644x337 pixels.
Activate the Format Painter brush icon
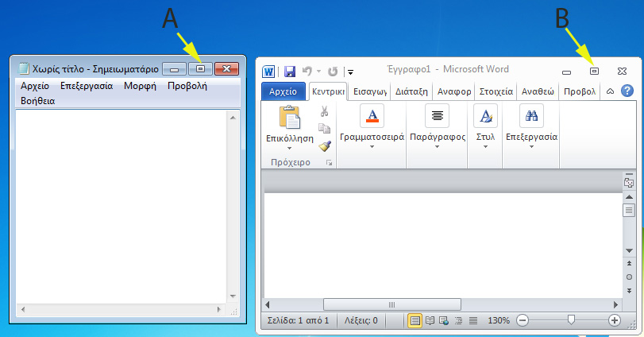[325, 146]
